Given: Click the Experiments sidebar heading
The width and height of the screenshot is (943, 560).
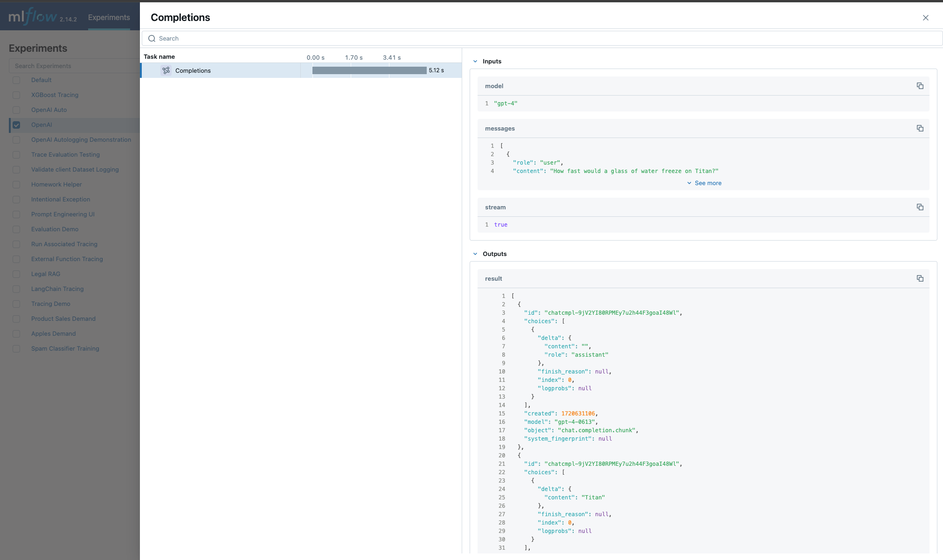Looking at the screenshot, I should [x=38, y=48].
